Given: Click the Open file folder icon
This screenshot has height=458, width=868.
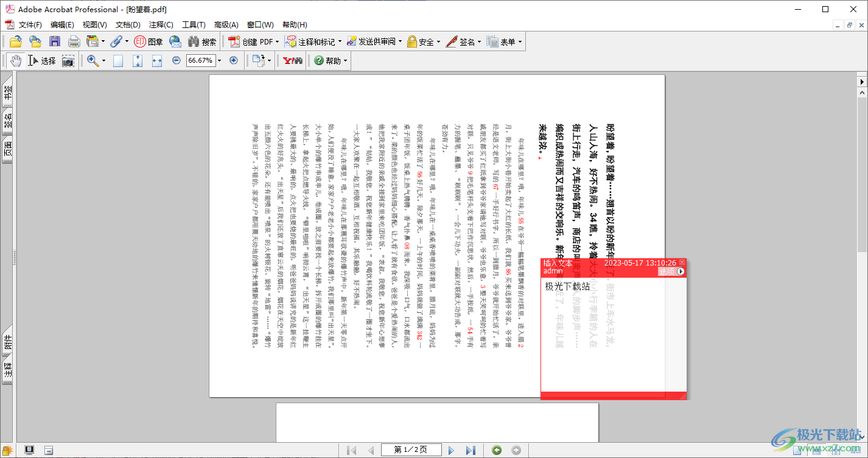Looking at the screenshot, I should (x=15, y=42).
